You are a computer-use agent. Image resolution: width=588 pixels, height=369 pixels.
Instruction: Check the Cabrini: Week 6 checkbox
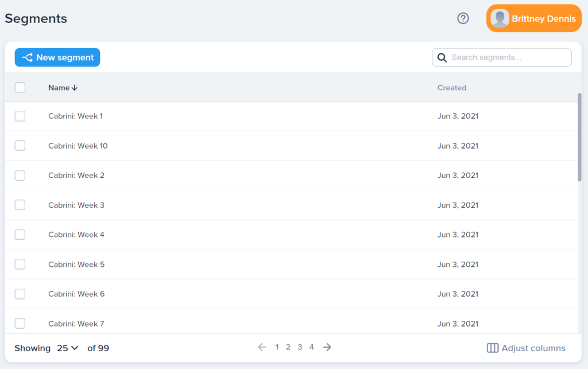(20, 294)
